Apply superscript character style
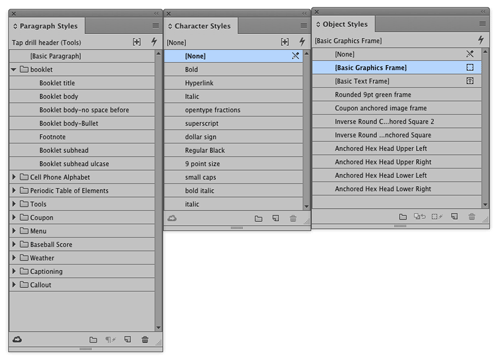The width and height of the screenshot is (500, 361). tap(234, 123)
